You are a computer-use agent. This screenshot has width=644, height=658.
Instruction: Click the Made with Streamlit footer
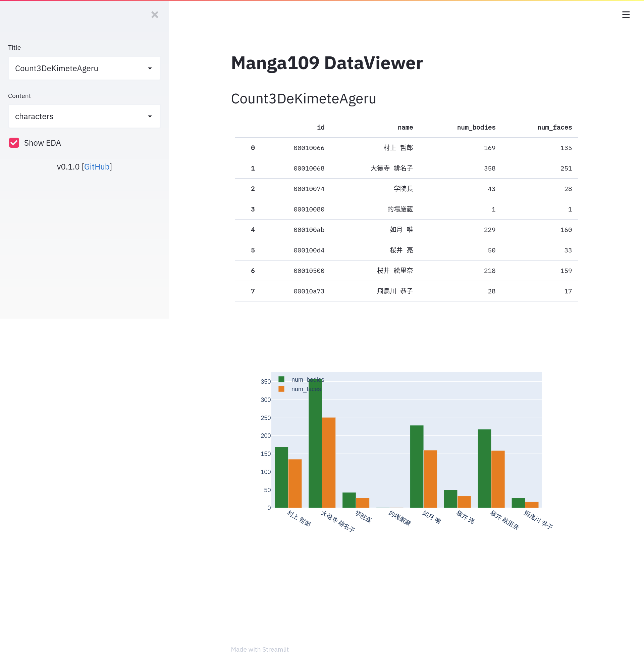pos(259,649)
